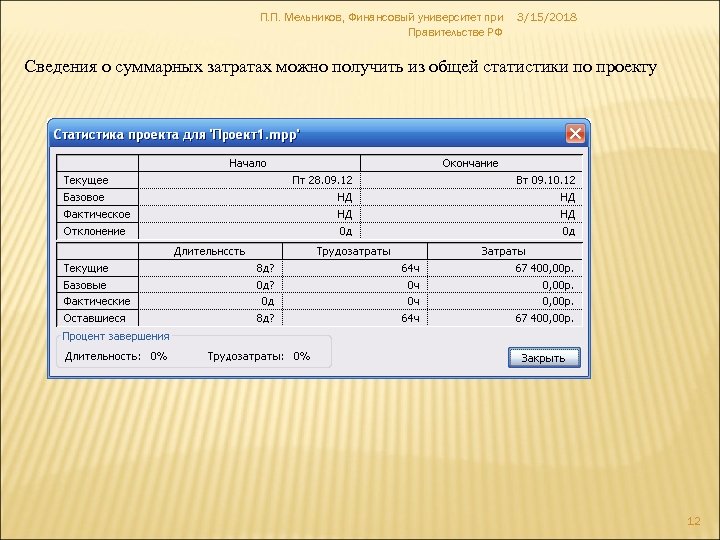Select the Текущие cost 67 400,00р.
The image size is (720, 540).
(x=545, y=268)
